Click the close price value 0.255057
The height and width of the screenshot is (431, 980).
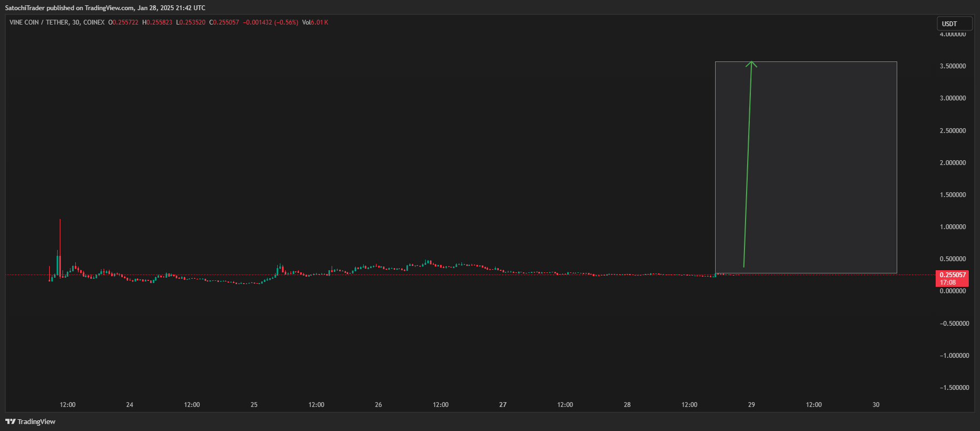(226, 22)
